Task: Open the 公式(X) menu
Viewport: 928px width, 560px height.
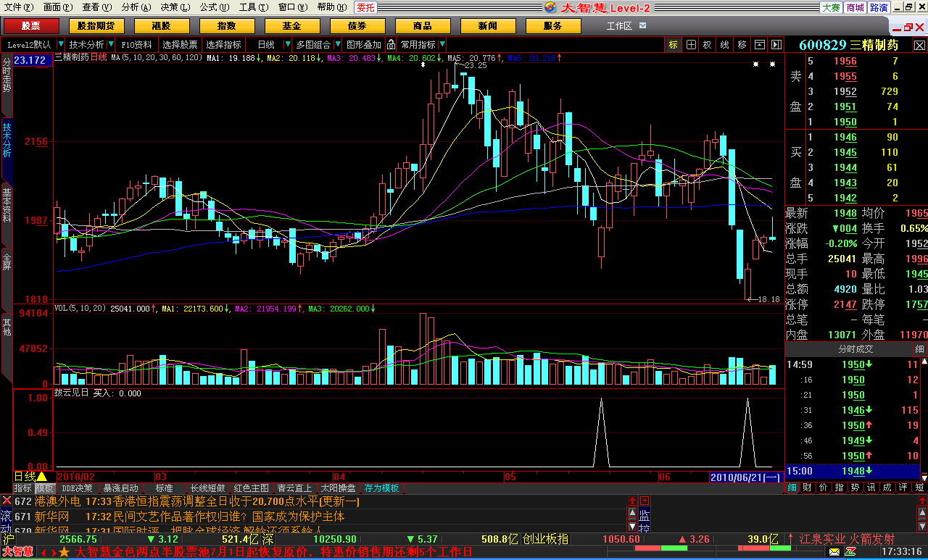Action: pyautogui.click(x=214, y=7)
